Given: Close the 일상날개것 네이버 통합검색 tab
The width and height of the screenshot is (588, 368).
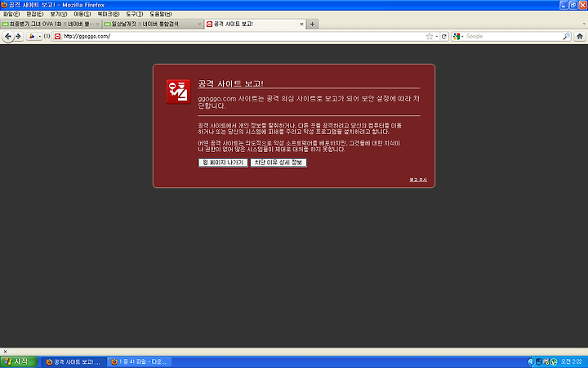Looking at the screenshot, I should (x=199, y=24).
